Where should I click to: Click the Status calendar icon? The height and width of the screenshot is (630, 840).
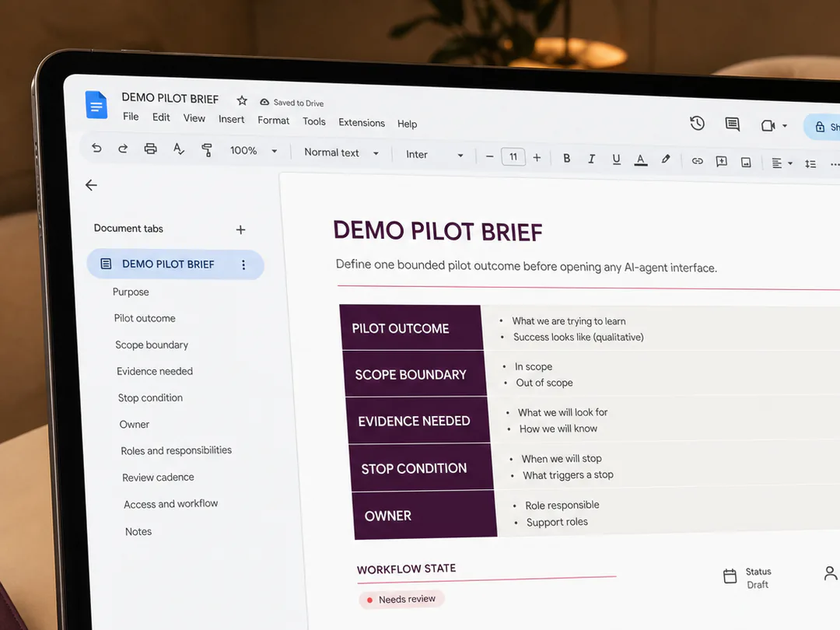click(x=730, y=576)
